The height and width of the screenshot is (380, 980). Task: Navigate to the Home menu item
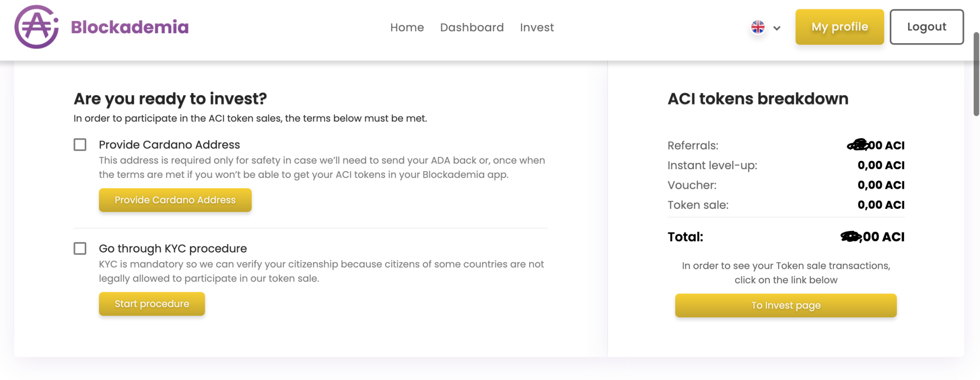tap(407, 27)
